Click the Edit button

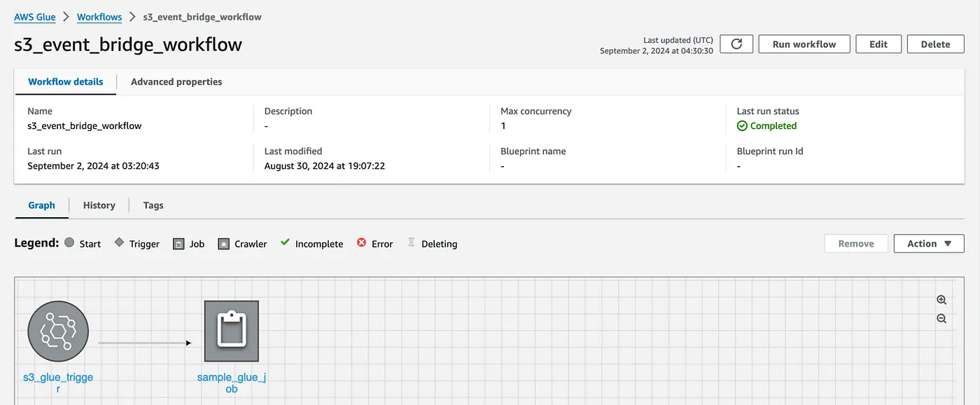(x=878, y=43)
